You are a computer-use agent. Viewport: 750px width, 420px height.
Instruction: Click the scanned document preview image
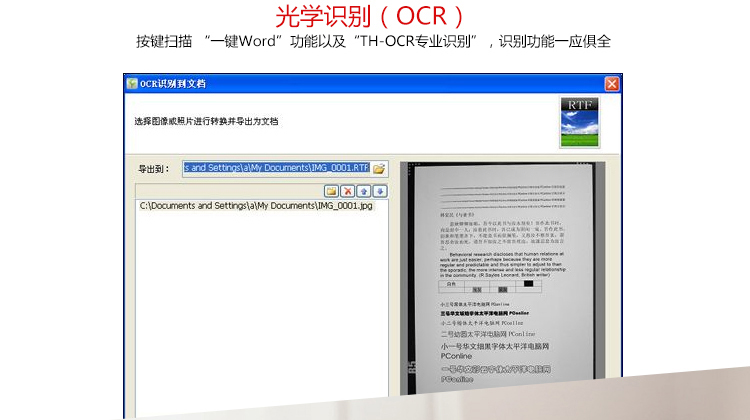tap(502, 278)
